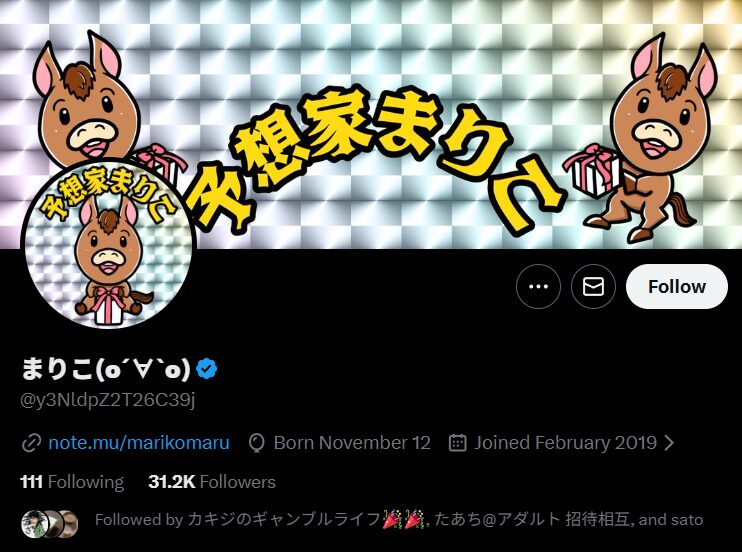View the 111 Following list

click(x=72, y=482)
